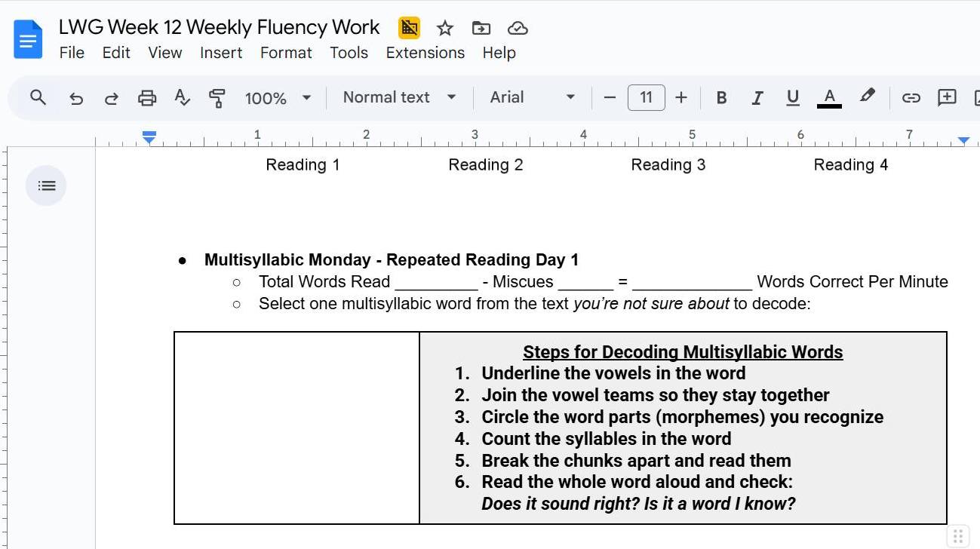This screenshot has width=980, height=549.
Task: Click the font size field
Action: click(646, 97)
